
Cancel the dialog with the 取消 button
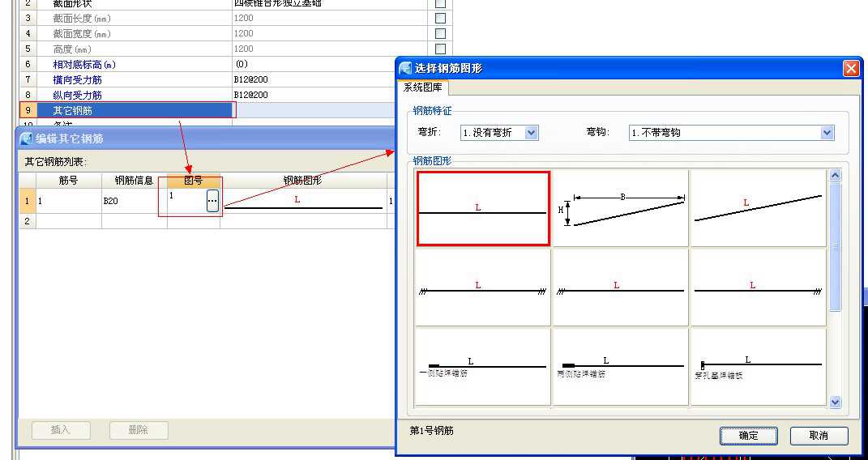point(819,436)
